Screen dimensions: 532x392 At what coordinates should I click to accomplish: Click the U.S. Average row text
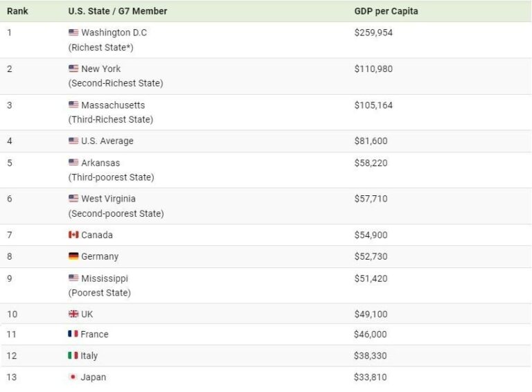(107, 141)
